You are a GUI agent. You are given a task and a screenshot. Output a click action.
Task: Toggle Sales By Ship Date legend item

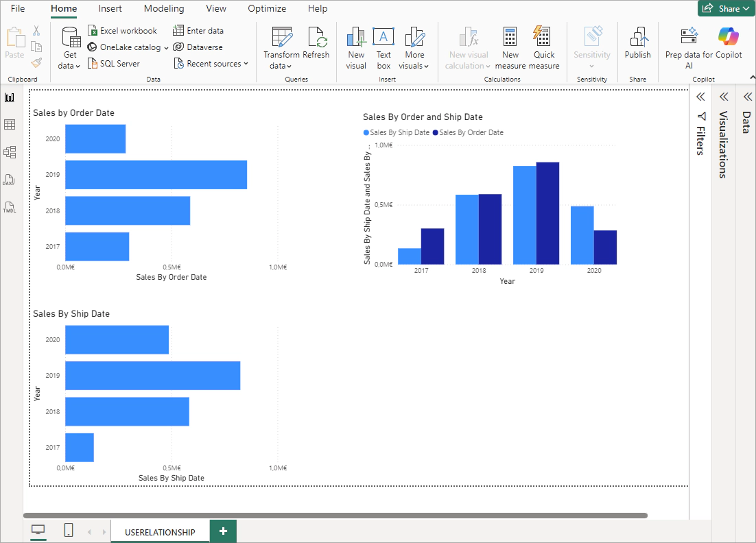pyautogui.click(x=397, y=132)
